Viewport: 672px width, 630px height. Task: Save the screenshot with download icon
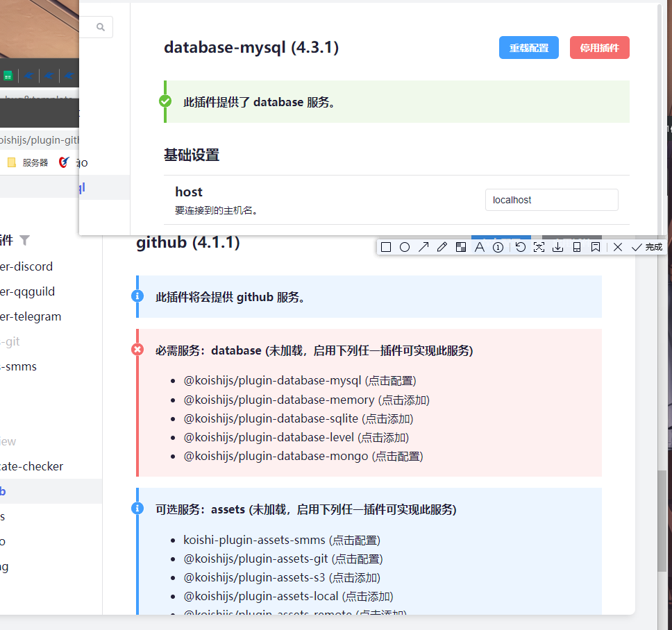pos(557,247)
